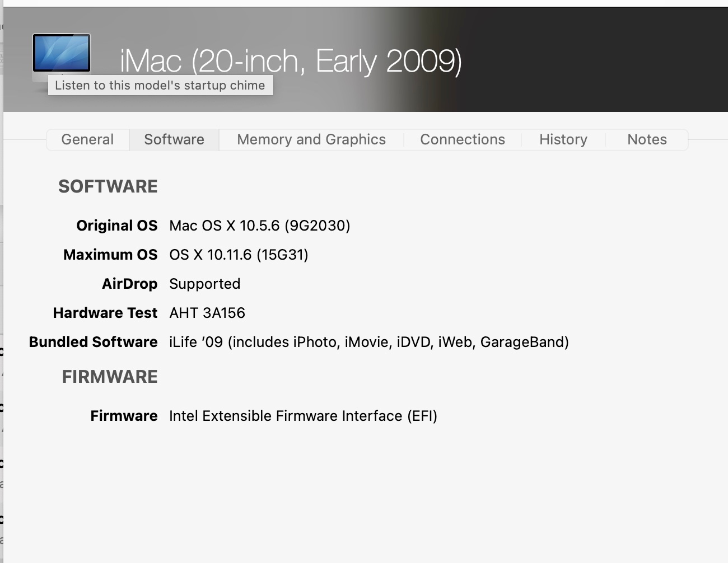Open the Connections tab

pos(463,139)
